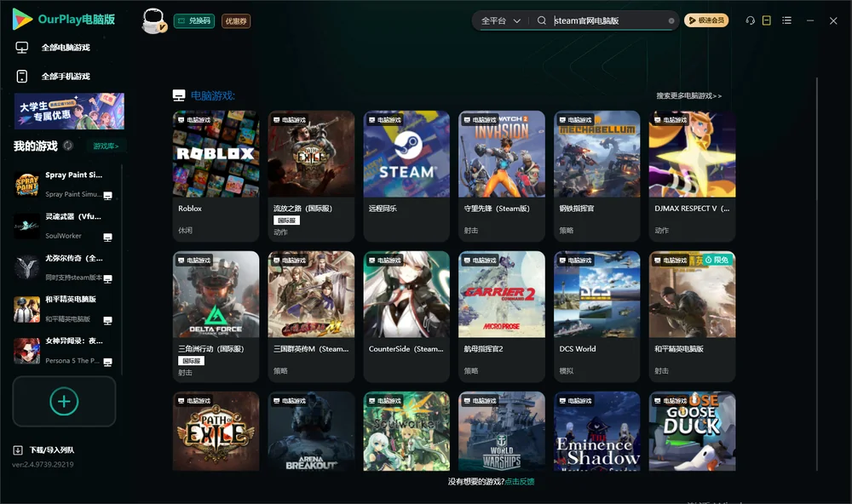852x504 pixels.
Task: Click refresh icon next to 我的游戏
Action: [x=68, y=146]
